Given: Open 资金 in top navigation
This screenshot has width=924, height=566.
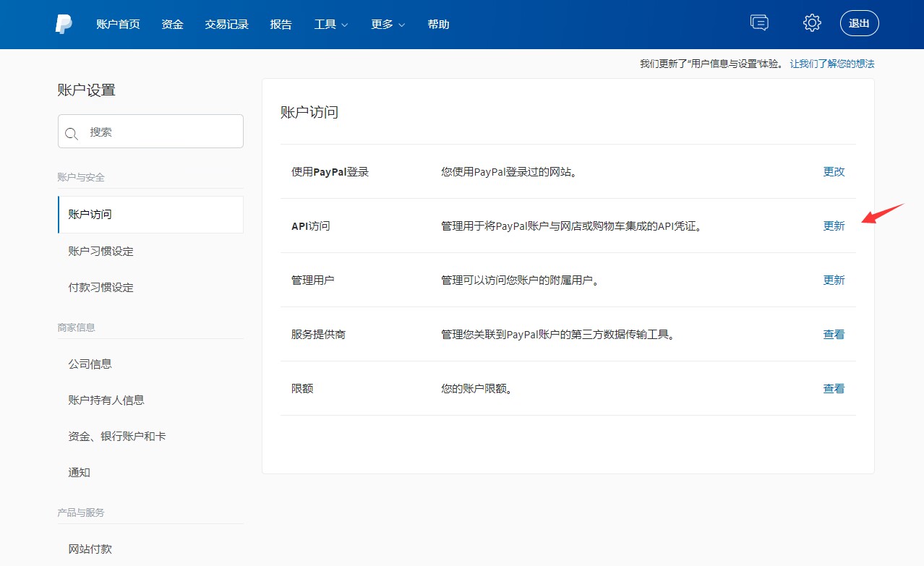Looking at the screenshot, I should (x=173, y=24).
